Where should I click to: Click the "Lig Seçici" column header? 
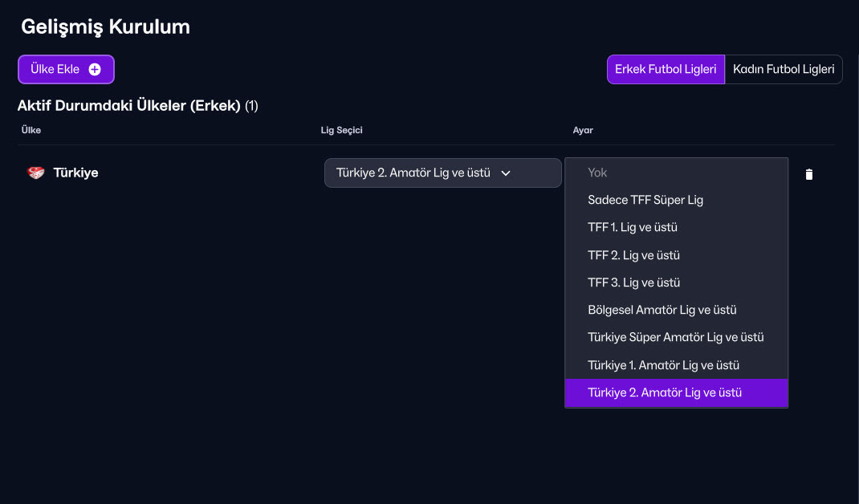pos(342,130)
